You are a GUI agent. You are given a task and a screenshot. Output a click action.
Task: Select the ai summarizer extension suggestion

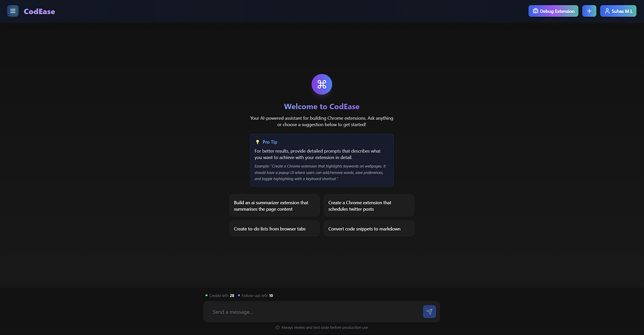coord(274,205)
